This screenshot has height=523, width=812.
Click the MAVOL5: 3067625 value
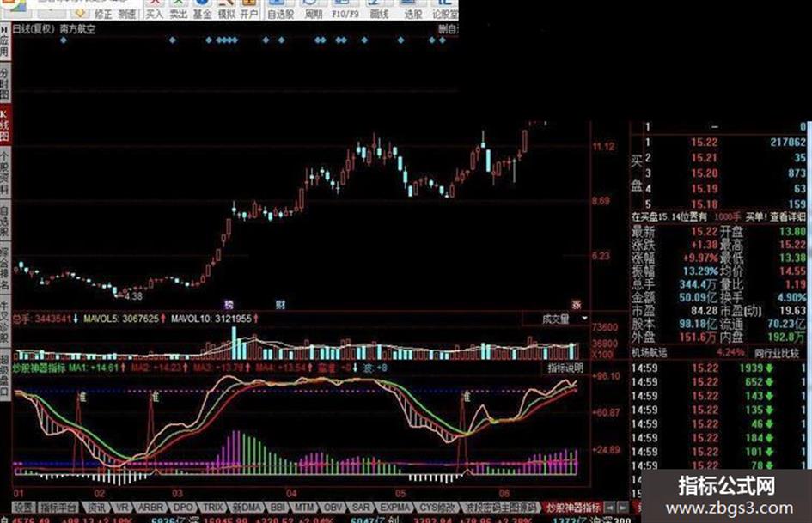[x=121, y=319]
